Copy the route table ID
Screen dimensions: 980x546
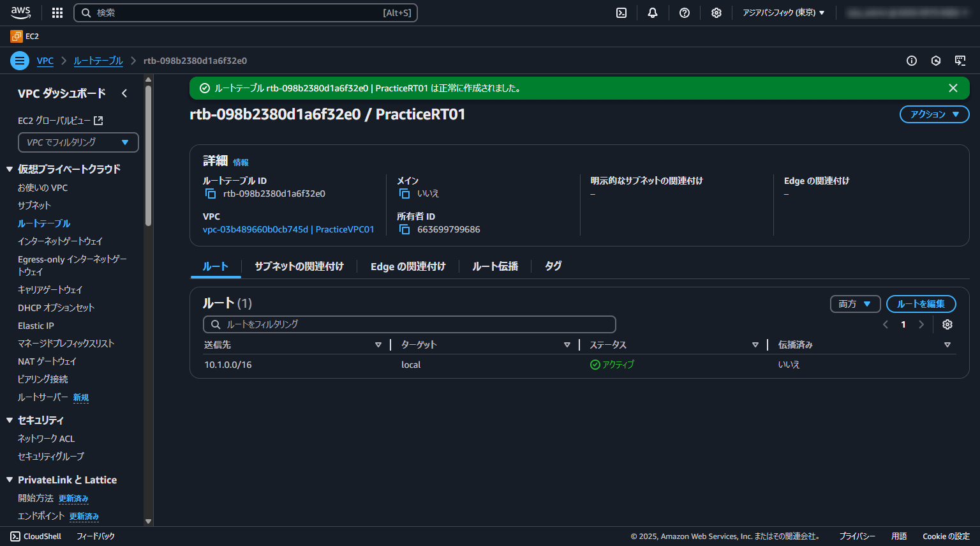pos(211,193)
